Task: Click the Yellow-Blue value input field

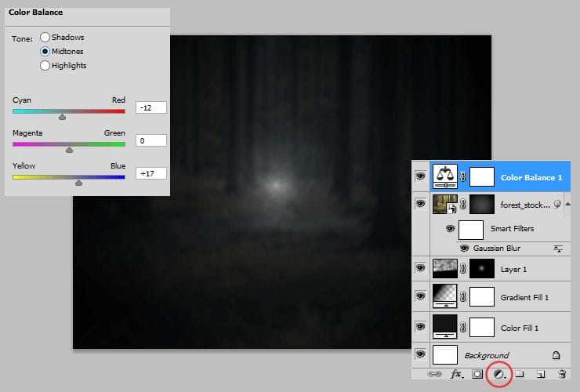Action: coord(150,172)
